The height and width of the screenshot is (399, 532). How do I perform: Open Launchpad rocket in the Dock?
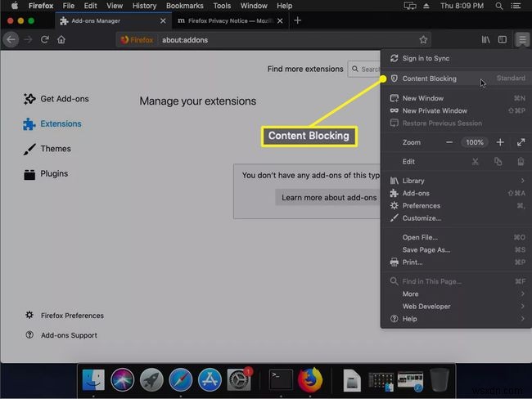point(151,379)
